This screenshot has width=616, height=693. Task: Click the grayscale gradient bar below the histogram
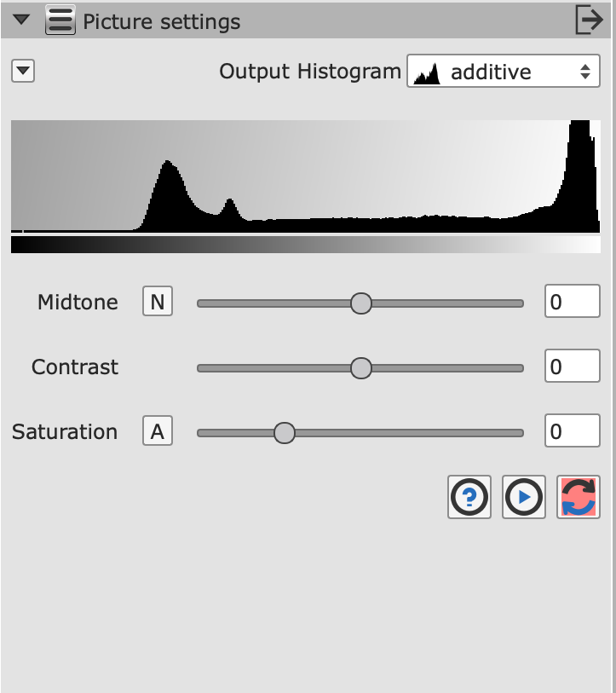(305, 245)
